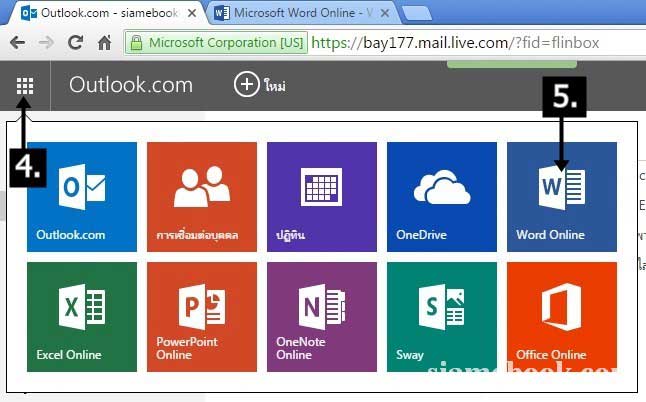
Task: Reload the page with the refresh icon
Action: pos(75,42)
